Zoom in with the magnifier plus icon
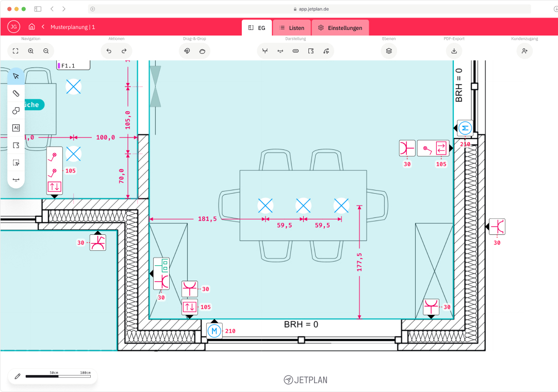This screenshot has width=558, height=392. coord(30,51)
